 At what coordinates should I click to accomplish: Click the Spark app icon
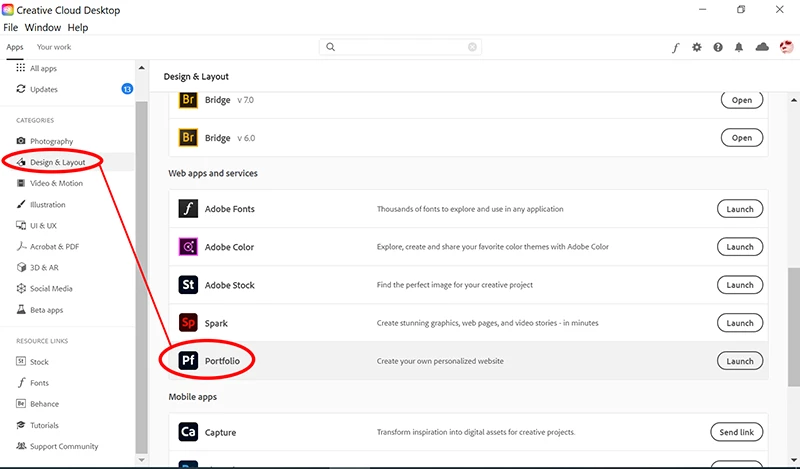[188, 323]
